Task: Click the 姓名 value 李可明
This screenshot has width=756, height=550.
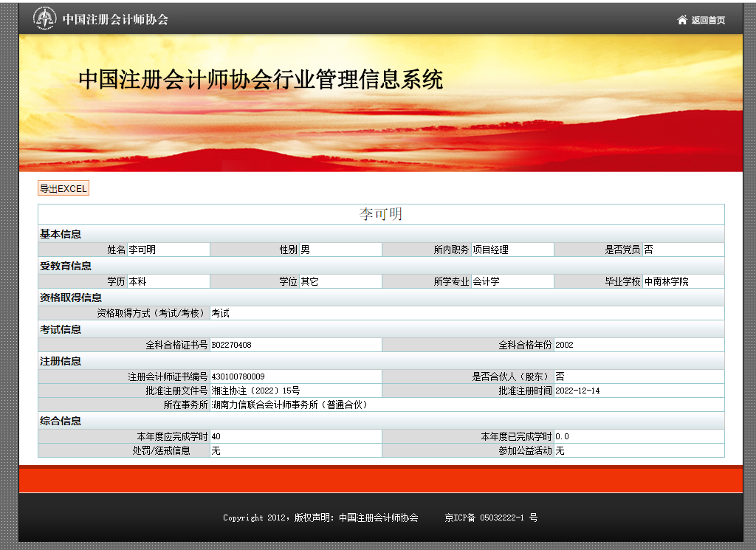Action: click(x=142, y=250)
